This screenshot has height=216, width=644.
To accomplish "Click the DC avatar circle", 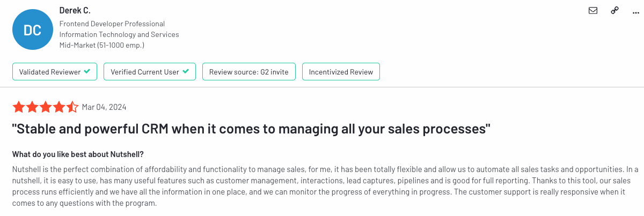I will [x=33, y=30].
